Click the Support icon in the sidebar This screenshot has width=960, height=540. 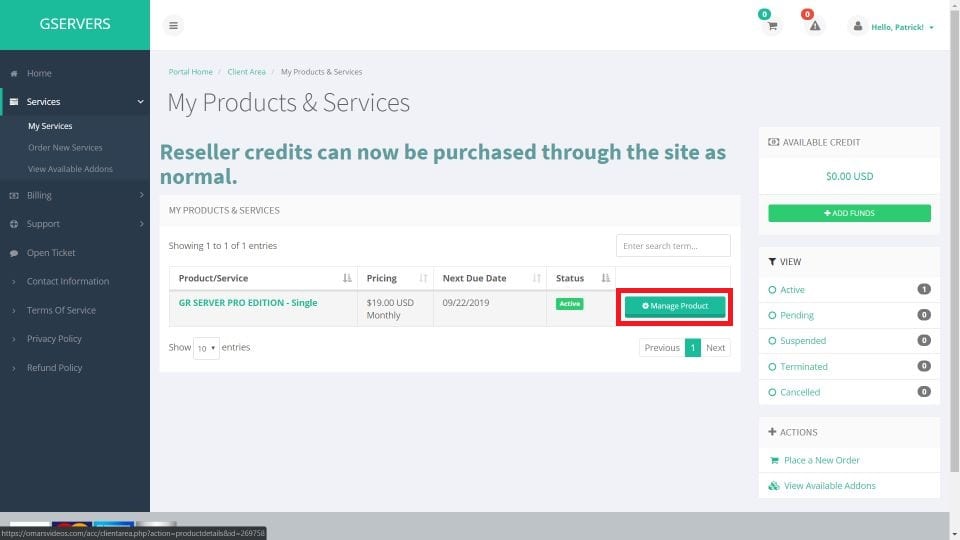[14, 224]
